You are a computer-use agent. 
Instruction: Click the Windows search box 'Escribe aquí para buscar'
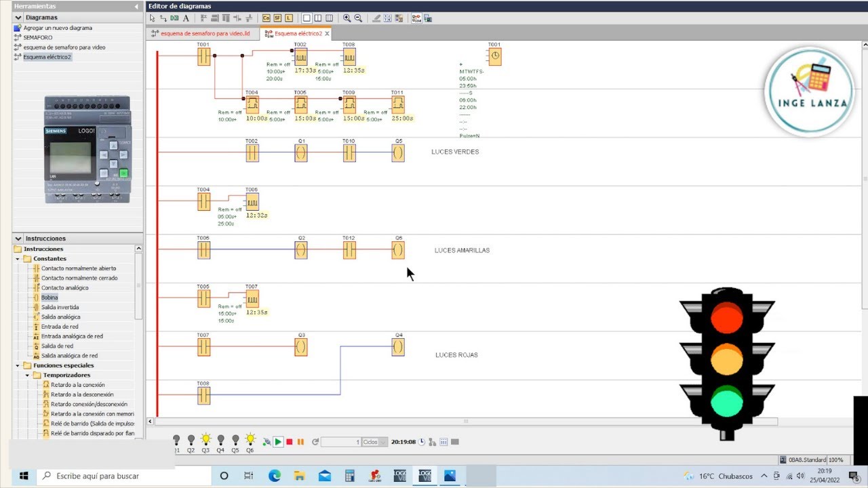(123, 476)
